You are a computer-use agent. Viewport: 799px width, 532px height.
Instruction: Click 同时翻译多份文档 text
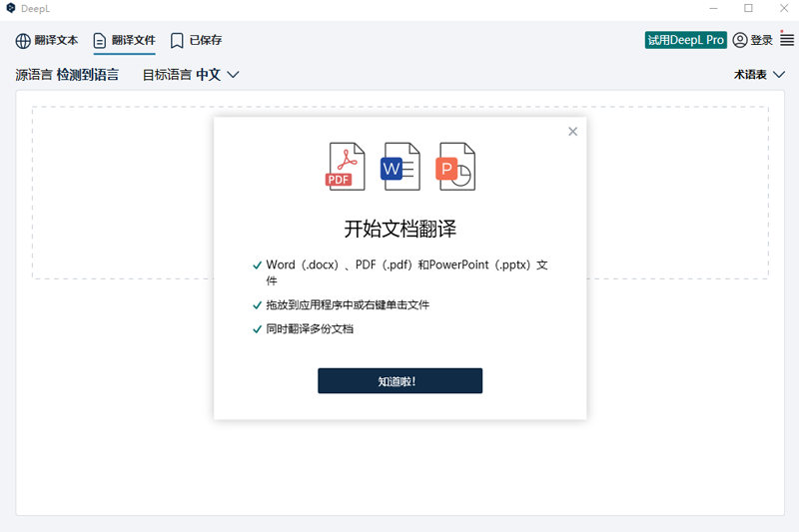pos(310,328)
